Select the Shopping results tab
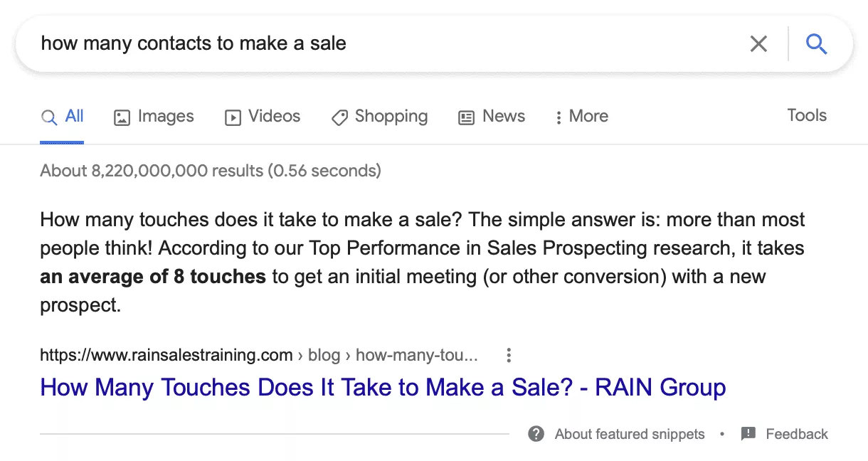The width and height of the screenshot is (868, 461). [379, 117]
